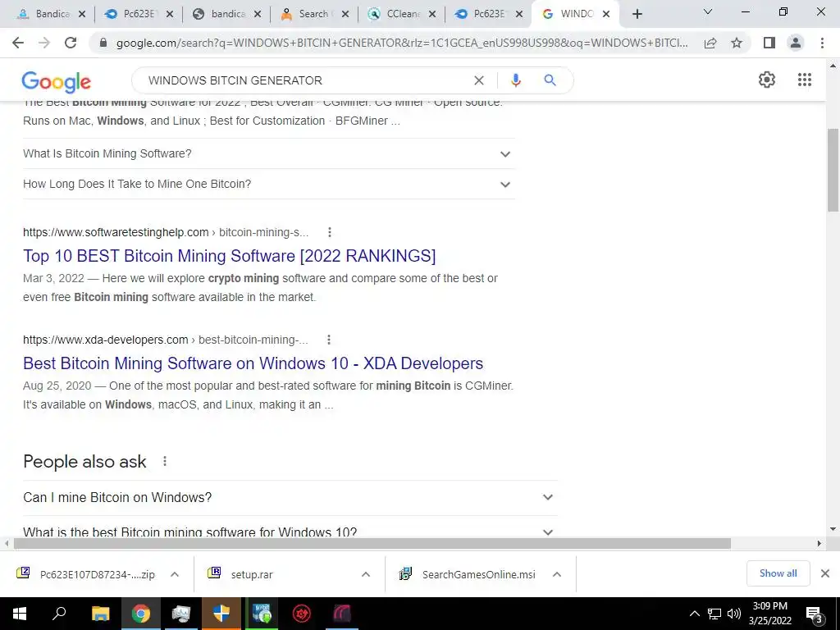Close the CCleaner tab

point(432,14)
